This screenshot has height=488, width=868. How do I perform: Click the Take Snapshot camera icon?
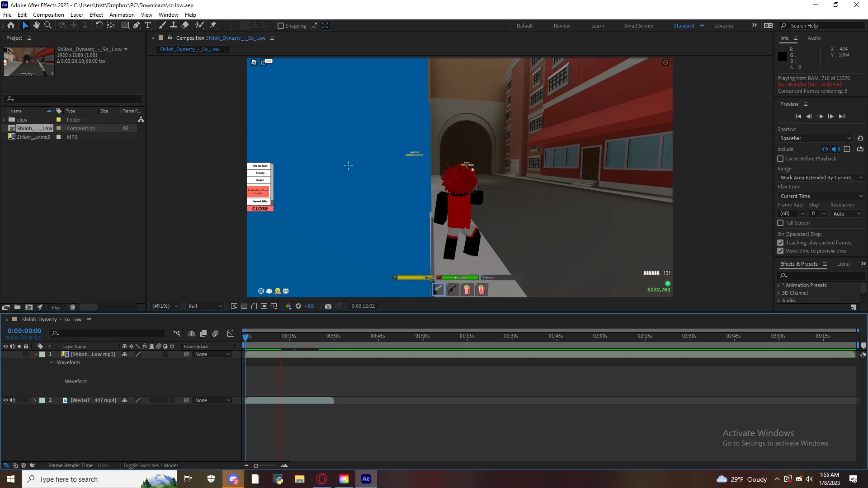pos(328,306)
